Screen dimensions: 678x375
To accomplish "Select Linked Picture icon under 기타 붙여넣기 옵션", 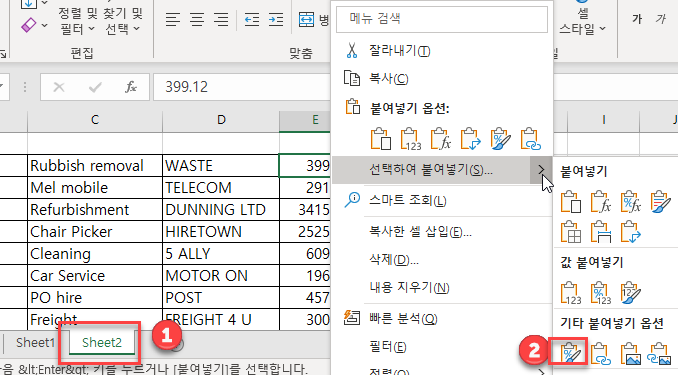I will pyautogui.click(x=659, y=353).
